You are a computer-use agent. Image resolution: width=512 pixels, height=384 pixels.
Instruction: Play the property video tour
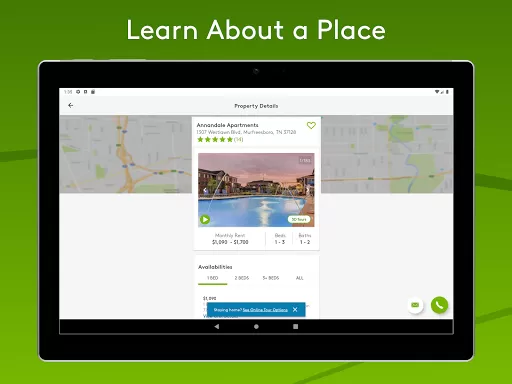pos(205,219)
